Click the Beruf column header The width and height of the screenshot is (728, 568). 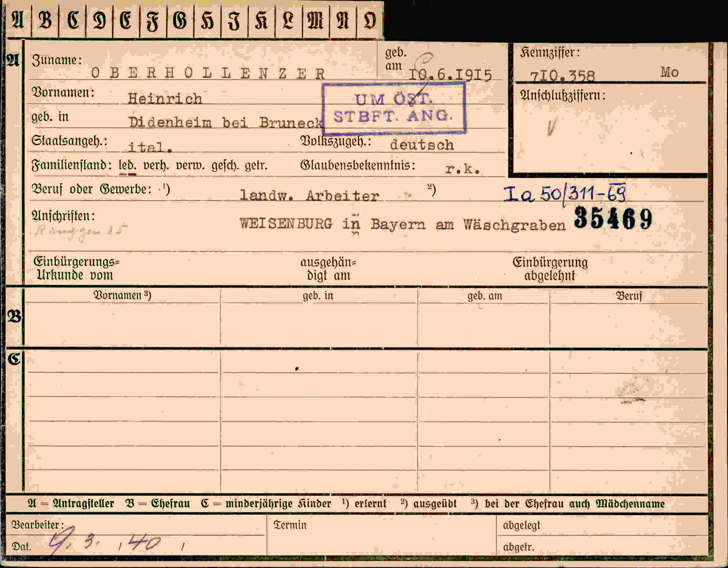tap(629, 296)
